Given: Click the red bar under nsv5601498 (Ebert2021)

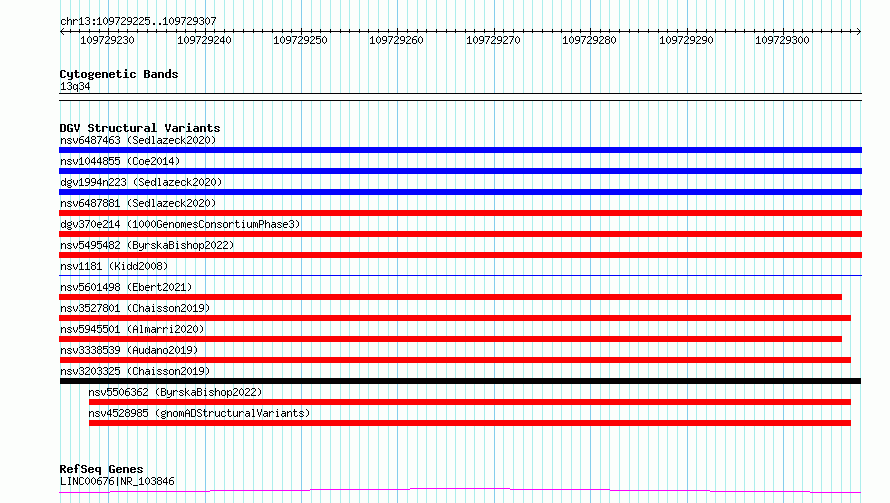Looking at the screenshot, I should (451, 297).
